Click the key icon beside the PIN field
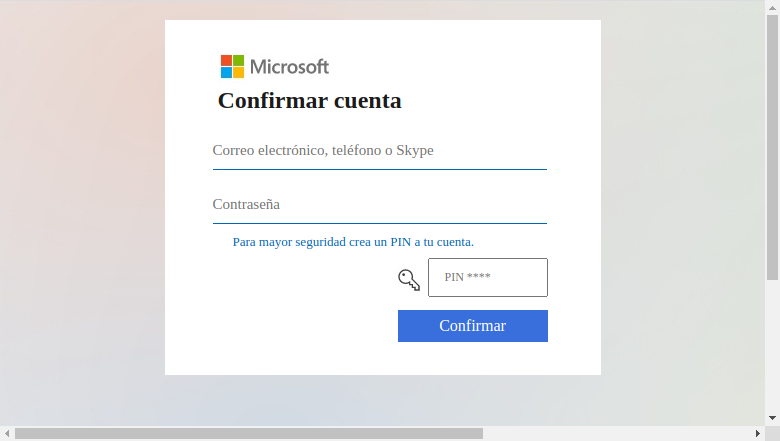 pyautogui.click(x=409, y=279)
